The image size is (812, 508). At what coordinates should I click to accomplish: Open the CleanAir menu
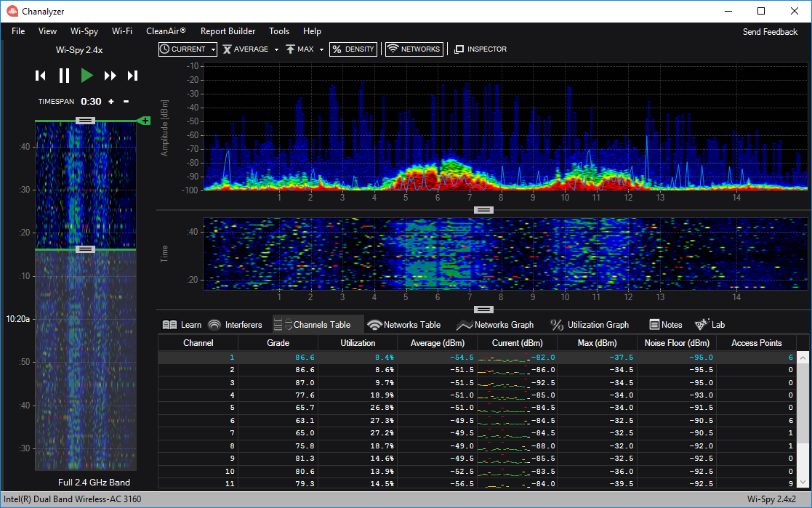[166, 31]
